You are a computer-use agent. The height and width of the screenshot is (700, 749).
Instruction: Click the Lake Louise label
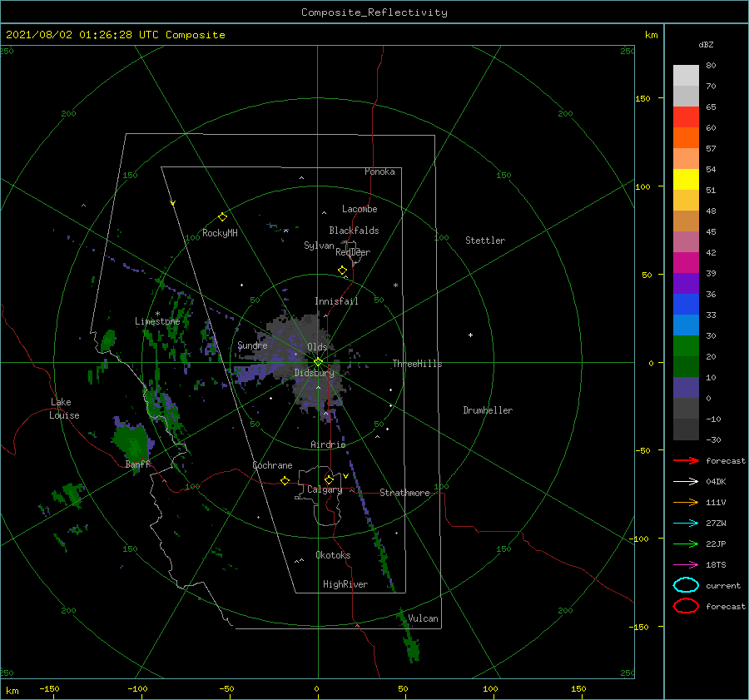pyautogui.click(x=64, y=409)
